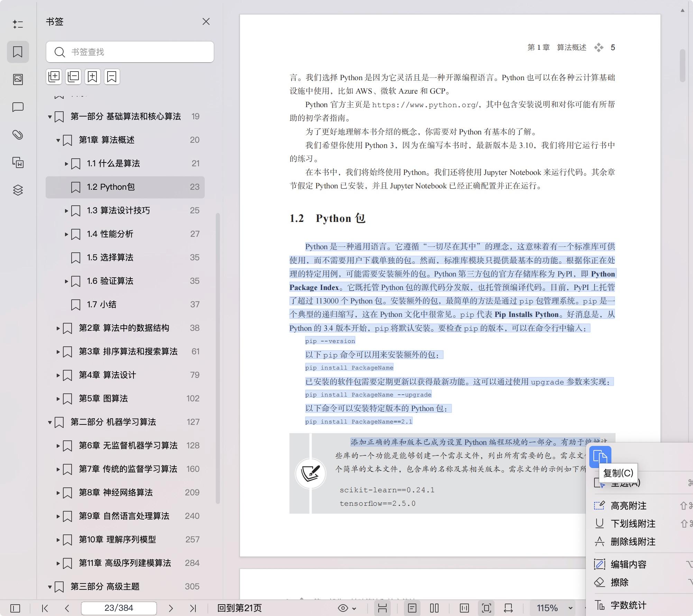Open the thumbnails panel icon in sidebar
The width and height of the screenshot is (693, 616).
click(18, 80)
